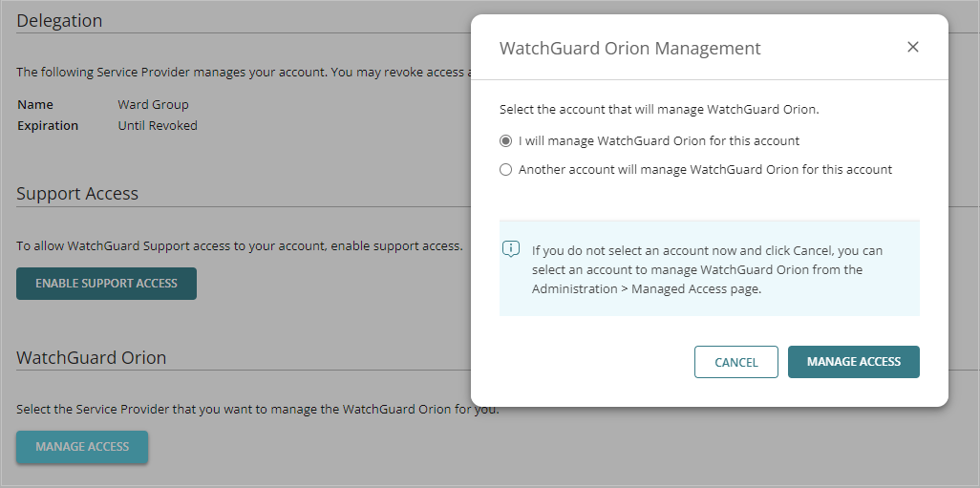Click the Delegation section heading
Image resolution: width=980 pixels, height=488 pixels.
point(59,20)
